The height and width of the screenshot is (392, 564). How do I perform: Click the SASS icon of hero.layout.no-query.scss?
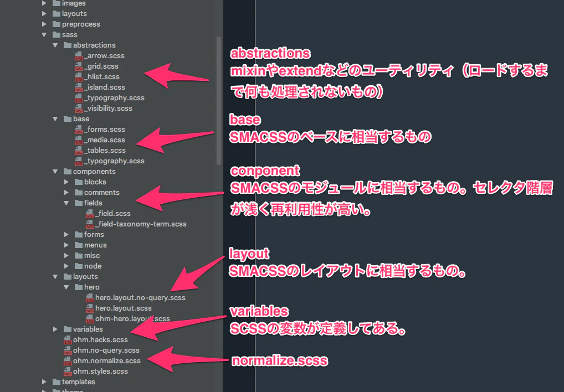pyautogui.click(x=90, y=298)
